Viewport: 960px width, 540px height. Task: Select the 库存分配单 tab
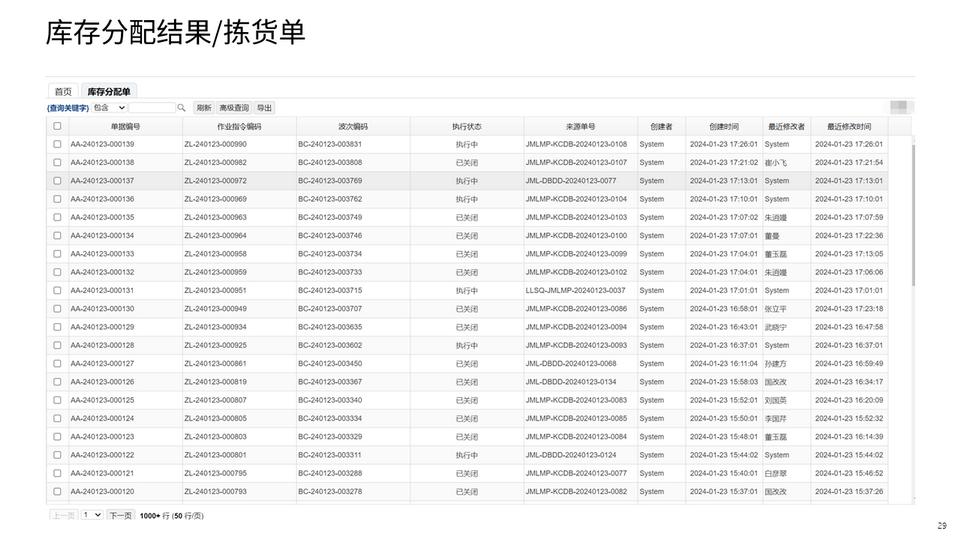pyautogui.click(x=109, y=92)
